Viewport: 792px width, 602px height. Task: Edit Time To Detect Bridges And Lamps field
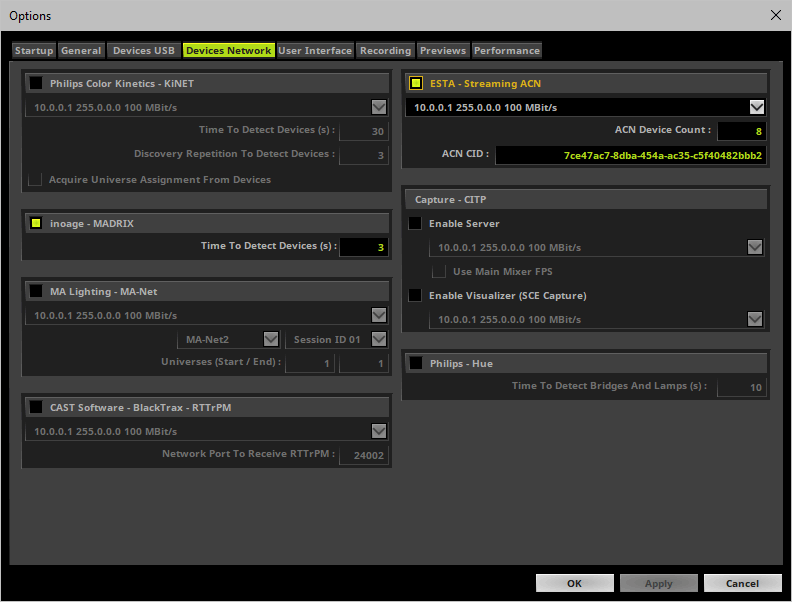741,387
